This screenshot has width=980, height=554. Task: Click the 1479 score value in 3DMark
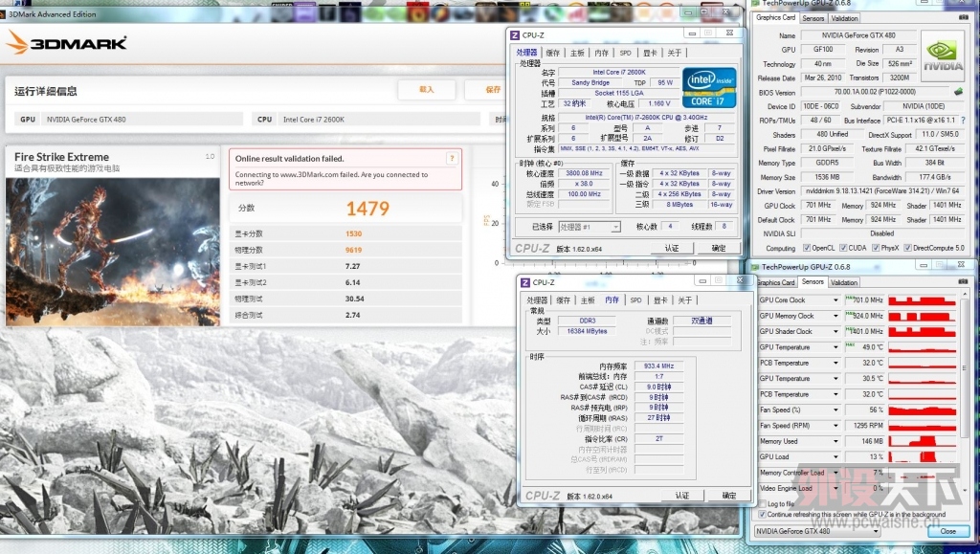pos(367,208)
